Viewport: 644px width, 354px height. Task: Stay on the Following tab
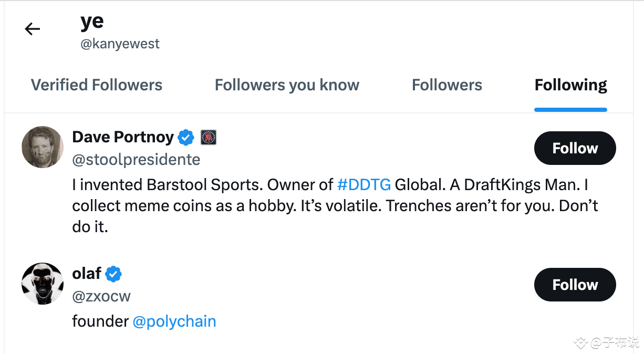click(570, 85)
